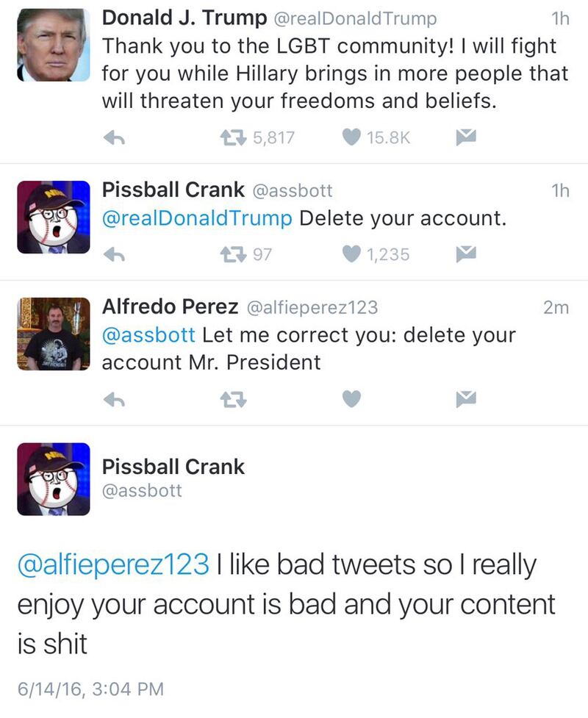Like Alfredo Perez's tweet
This screenshot has width=588, height=718.
(x=354, y=399)
